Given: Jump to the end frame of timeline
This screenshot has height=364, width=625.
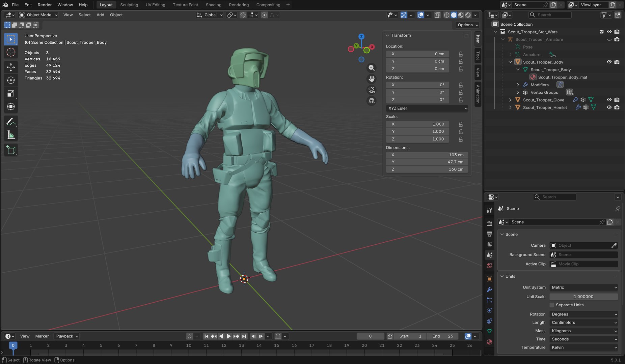Looking at the screenshot, I should (x=244, y=336).
